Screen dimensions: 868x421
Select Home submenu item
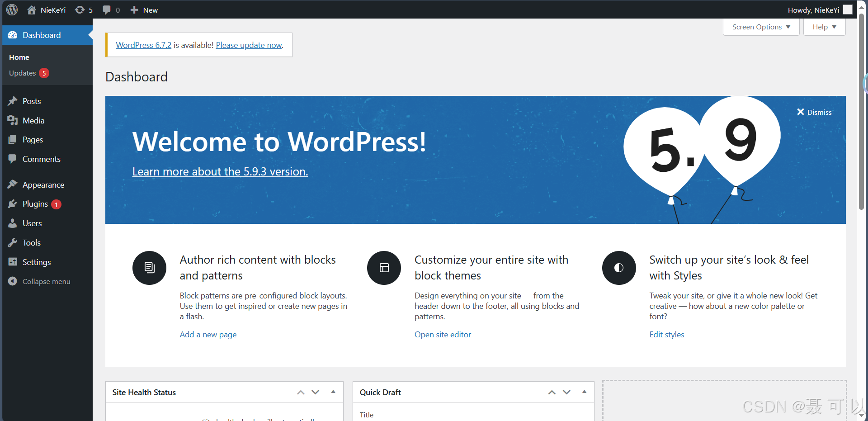(x=19, y=57)
